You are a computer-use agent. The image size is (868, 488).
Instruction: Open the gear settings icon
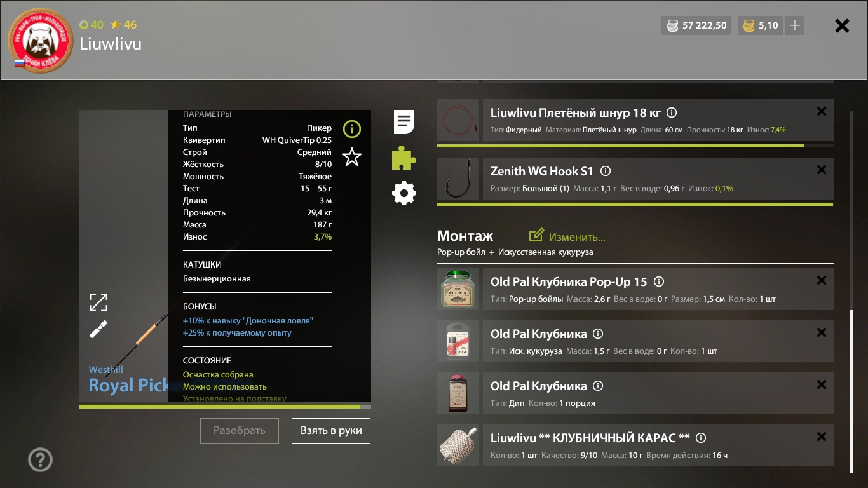pos(404,193)
